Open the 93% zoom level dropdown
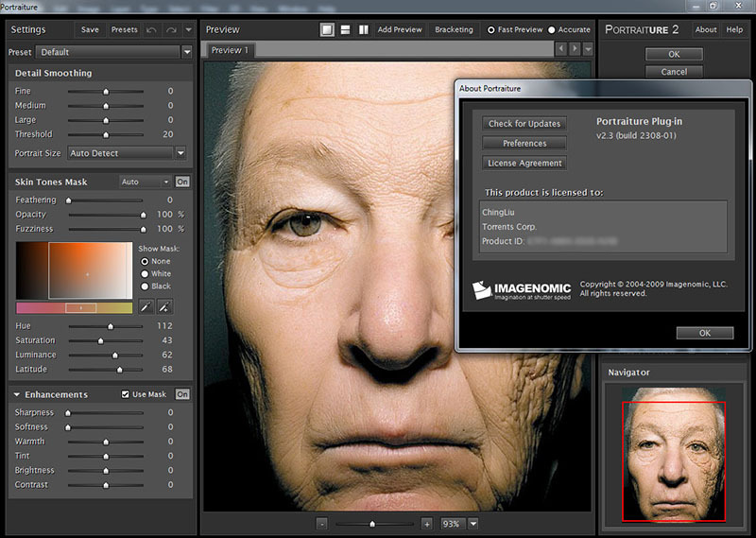The height and width of the screenshot is (538, 756). [473, 524]
